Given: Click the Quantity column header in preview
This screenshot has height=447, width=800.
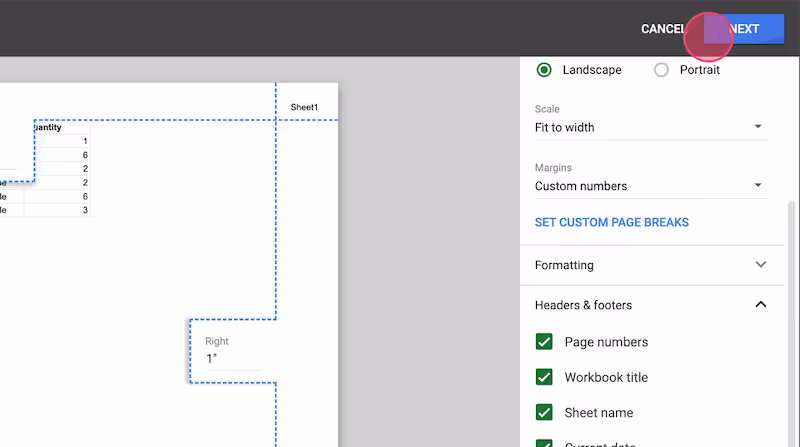Looking at the screenshot, I should tap(48, 127).
